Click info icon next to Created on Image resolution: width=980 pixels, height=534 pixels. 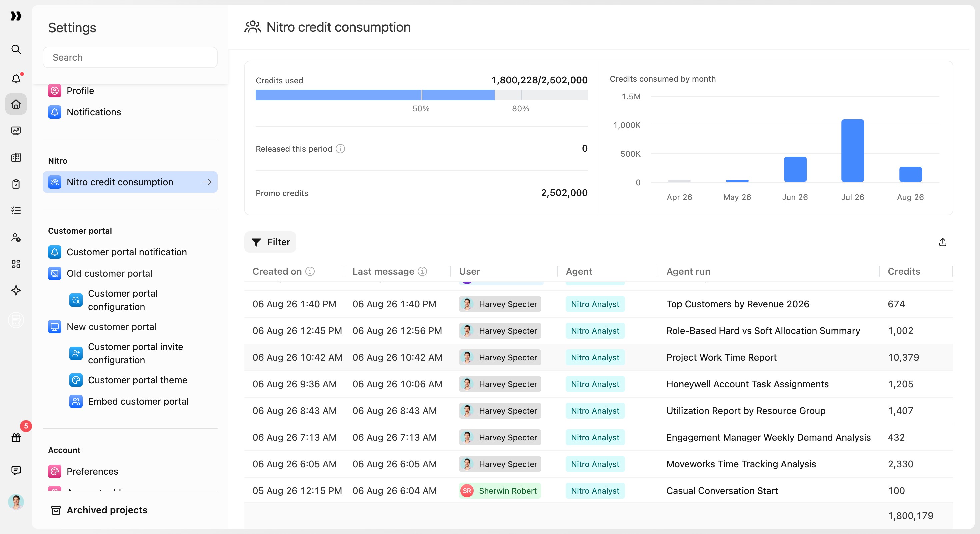click(x=310, y=271)
